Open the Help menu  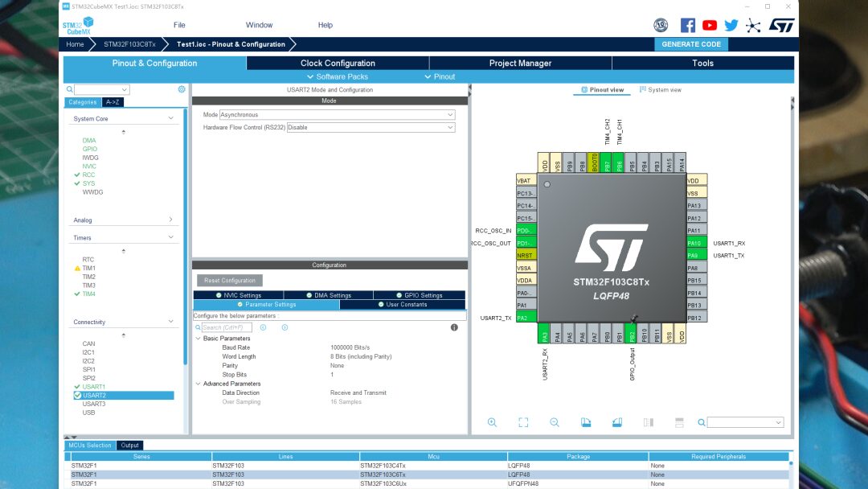(325, 25)
